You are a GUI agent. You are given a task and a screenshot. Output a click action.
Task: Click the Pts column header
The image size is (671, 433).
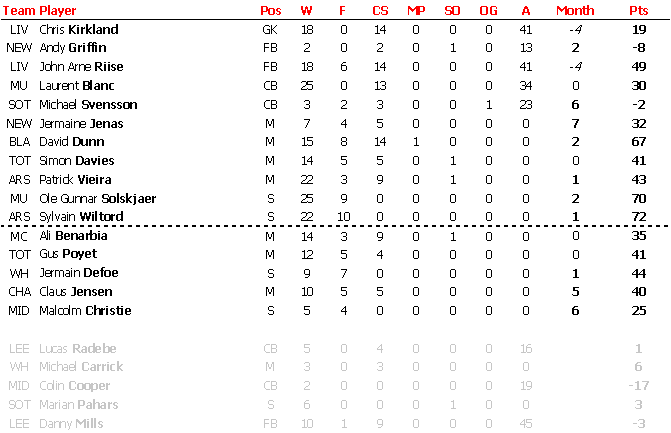click(638, 10)
